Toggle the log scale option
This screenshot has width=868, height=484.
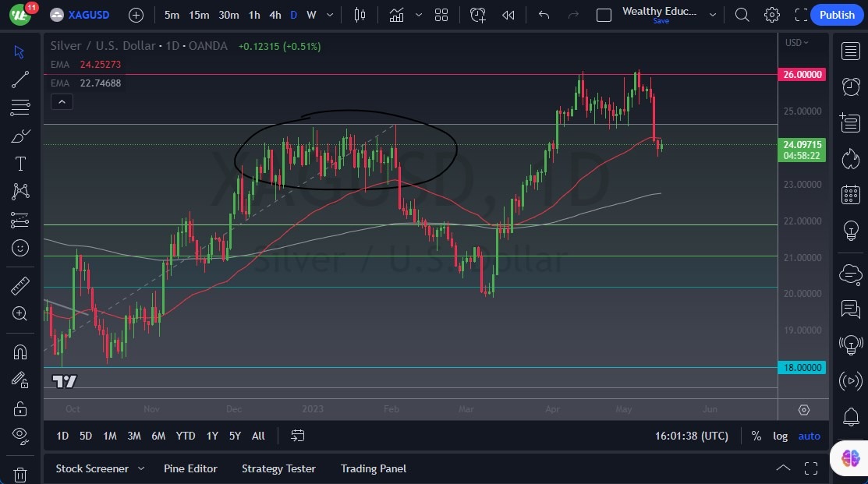(780, 436)
